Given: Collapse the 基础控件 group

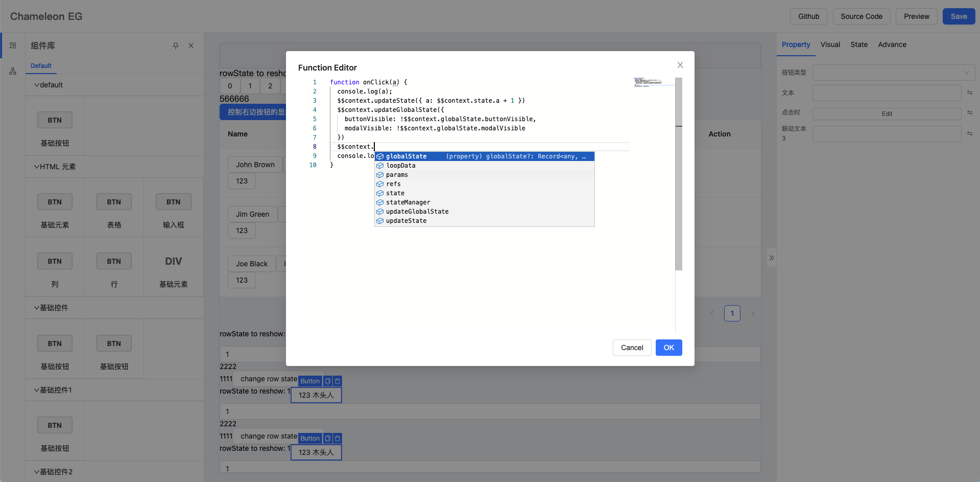Looking at the screenshot, I should click(x=114, y=308).
